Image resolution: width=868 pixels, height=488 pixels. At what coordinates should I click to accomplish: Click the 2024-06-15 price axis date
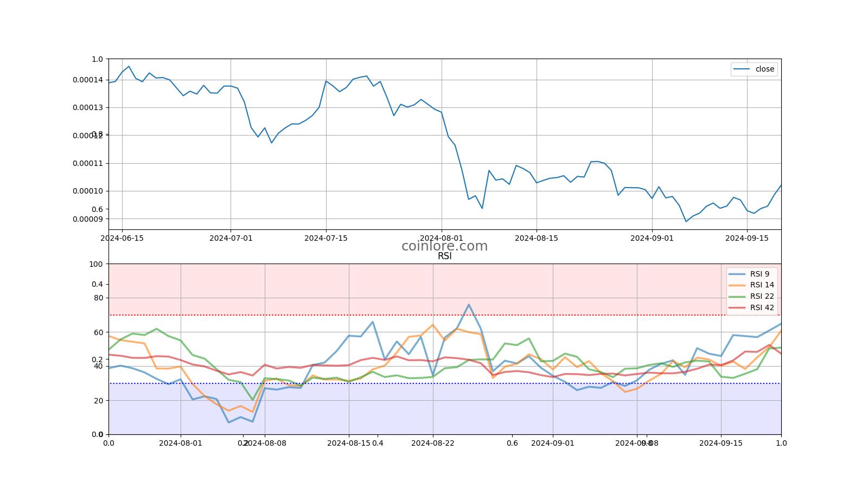pyautogui.click(x=122, y=237)
